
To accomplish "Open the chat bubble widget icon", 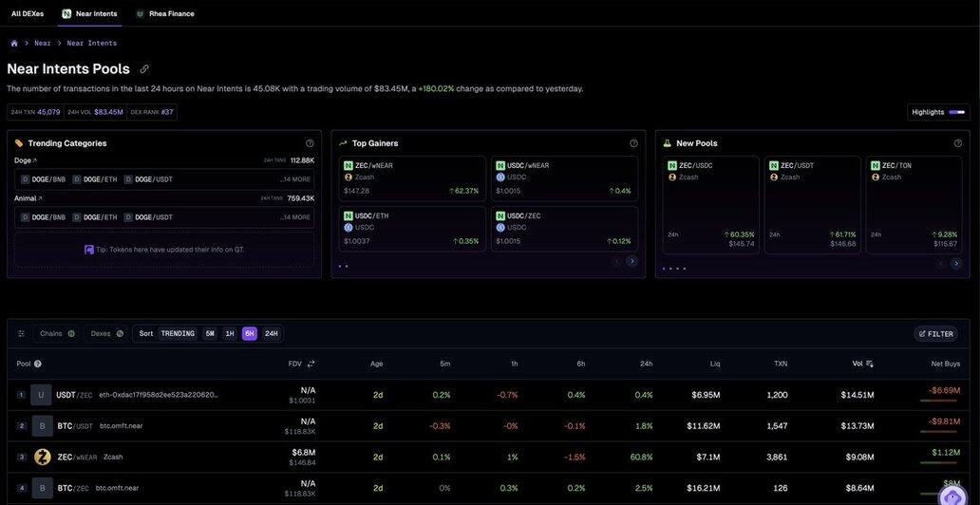I will 952,496.
